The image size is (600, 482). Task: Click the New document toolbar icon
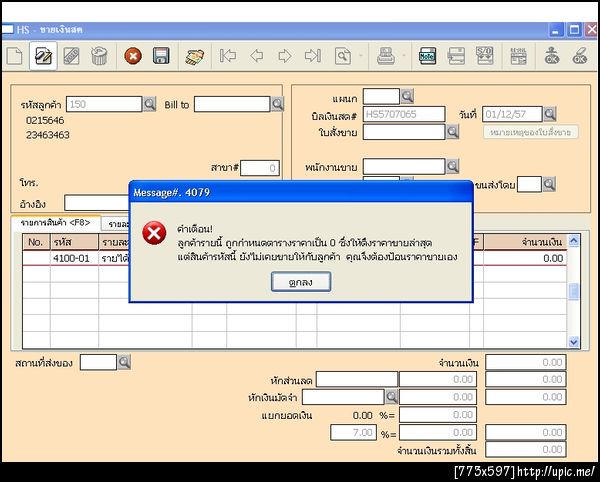pos(15,56)
